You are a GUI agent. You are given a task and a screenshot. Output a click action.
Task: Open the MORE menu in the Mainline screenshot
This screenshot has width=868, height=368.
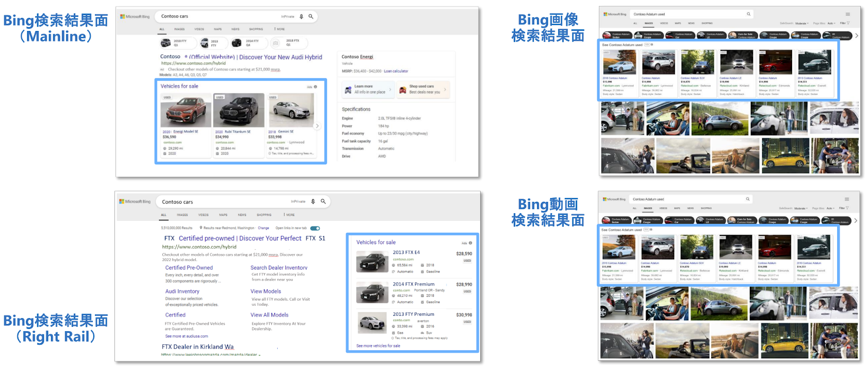pos(279,29)
